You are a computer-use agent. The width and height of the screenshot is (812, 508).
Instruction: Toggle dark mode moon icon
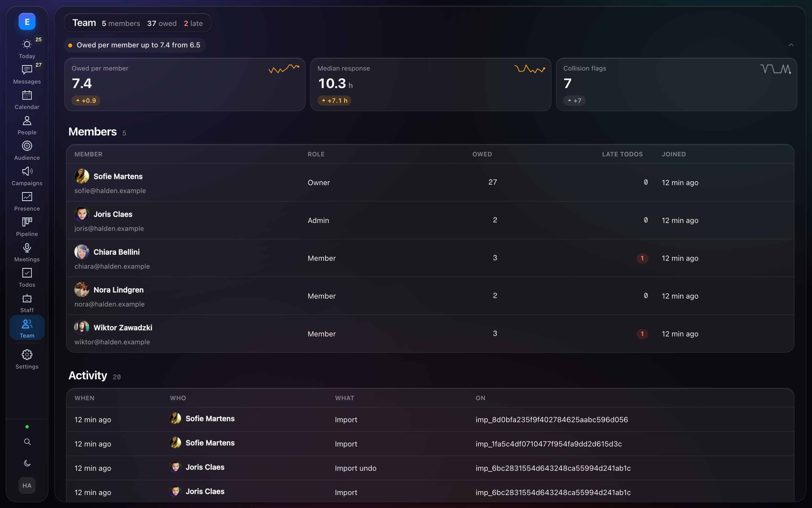[x=27, y=463]
